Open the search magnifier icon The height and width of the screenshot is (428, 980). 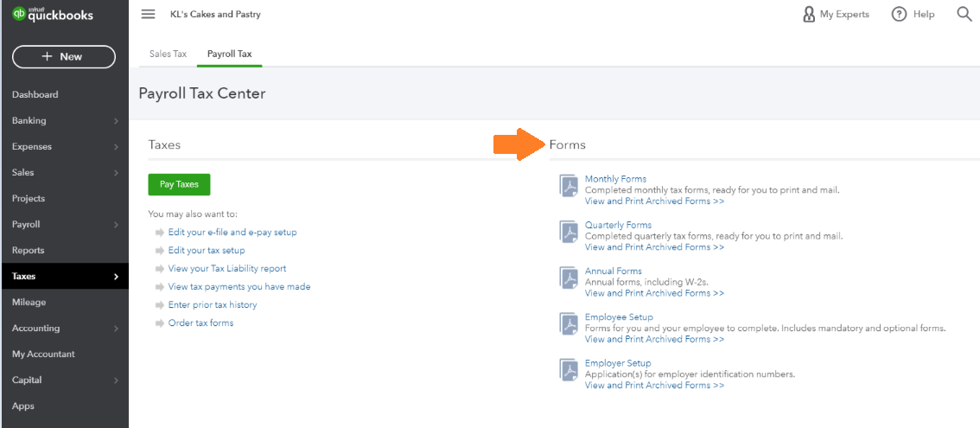tap(964, 14)
